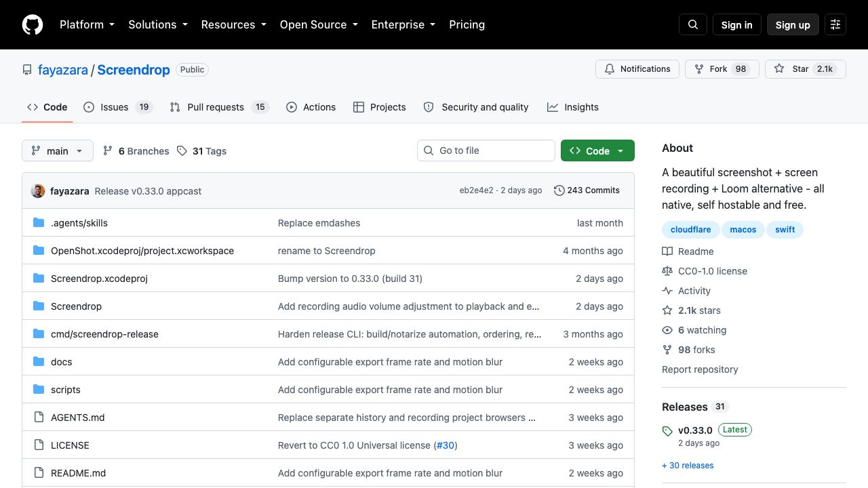Open commit 'Bump version to 0.33.0 (build 31)'
This screenshot has width=868, height=488.
pos(350,279)
